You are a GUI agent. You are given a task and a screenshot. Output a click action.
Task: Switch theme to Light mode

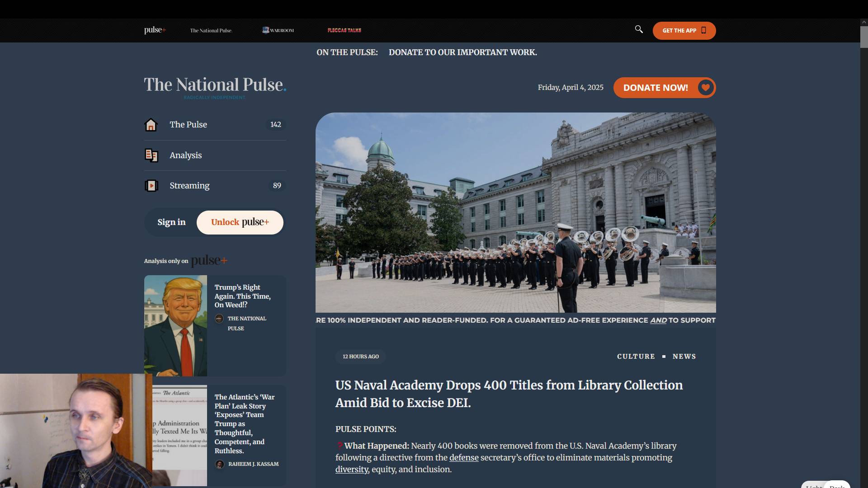point(813,486)
